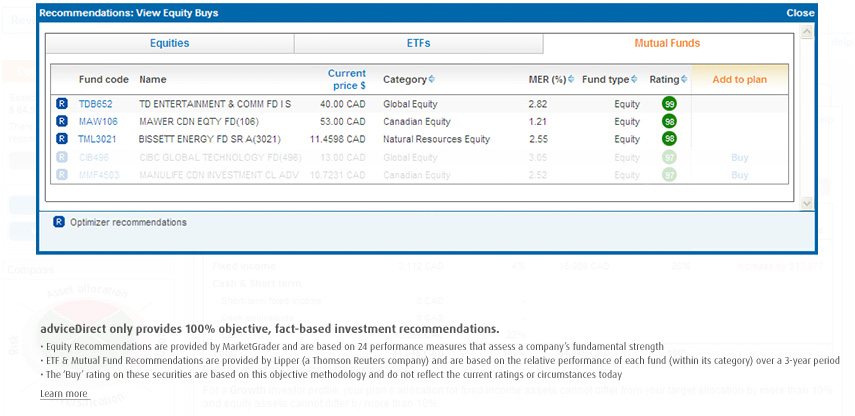Select the Mutual Funds tab

coord(667,44)
